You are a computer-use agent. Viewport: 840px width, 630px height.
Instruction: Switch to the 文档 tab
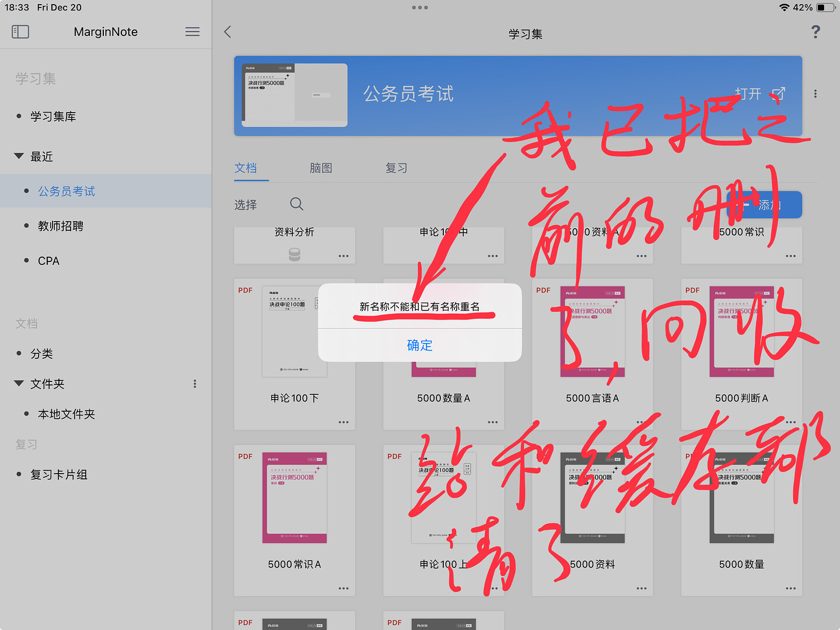246,168
